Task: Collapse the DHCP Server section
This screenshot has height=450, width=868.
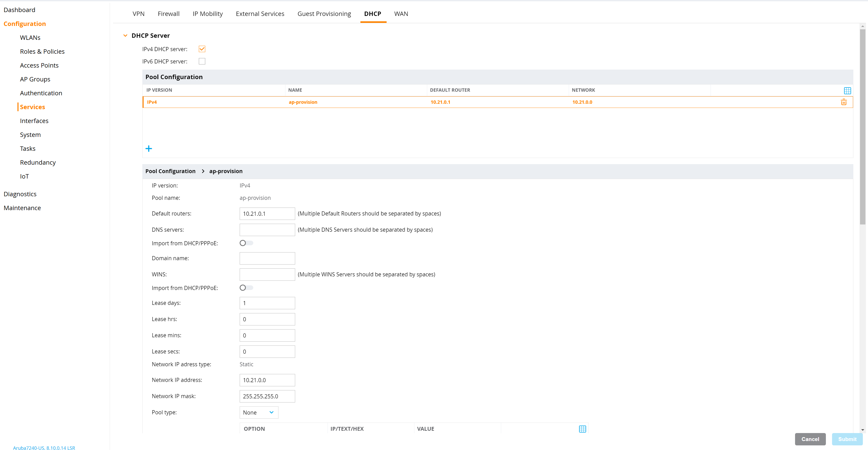Action: 125,35
